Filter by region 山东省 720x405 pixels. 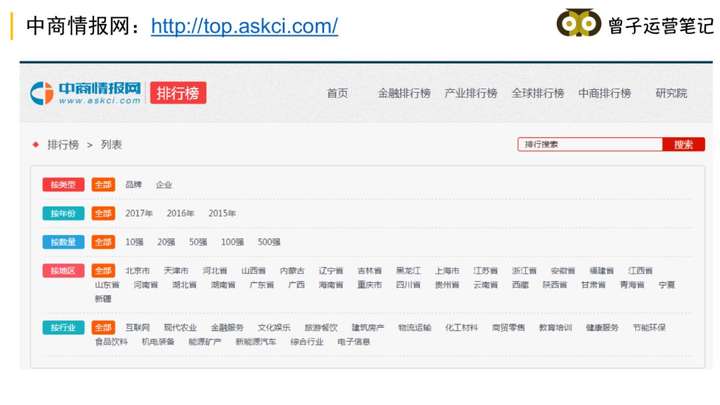coord(107,285)
